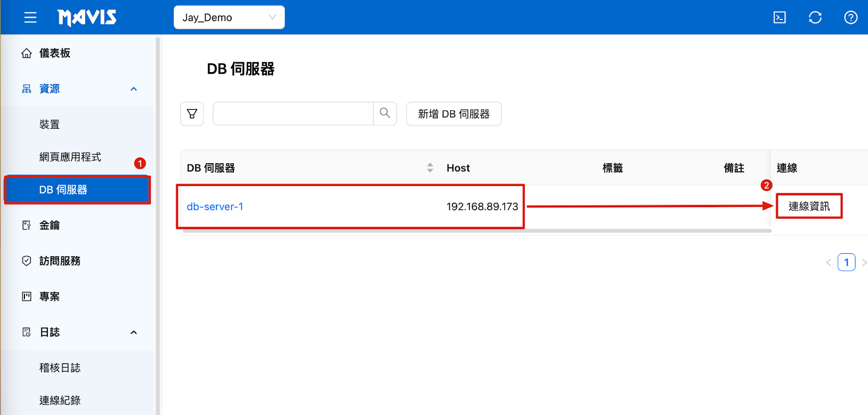Click the search input field
This screenshot has width=868, height=415.
pos(293,114)
